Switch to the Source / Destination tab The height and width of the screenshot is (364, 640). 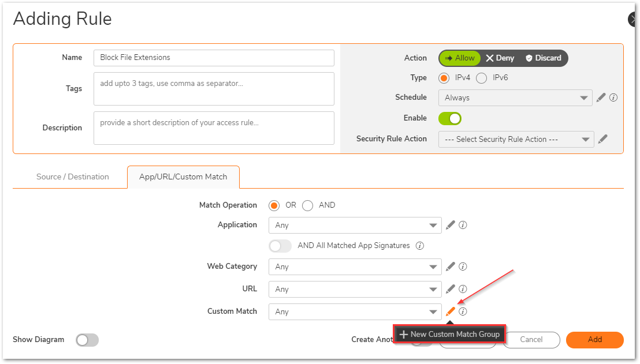73,177
